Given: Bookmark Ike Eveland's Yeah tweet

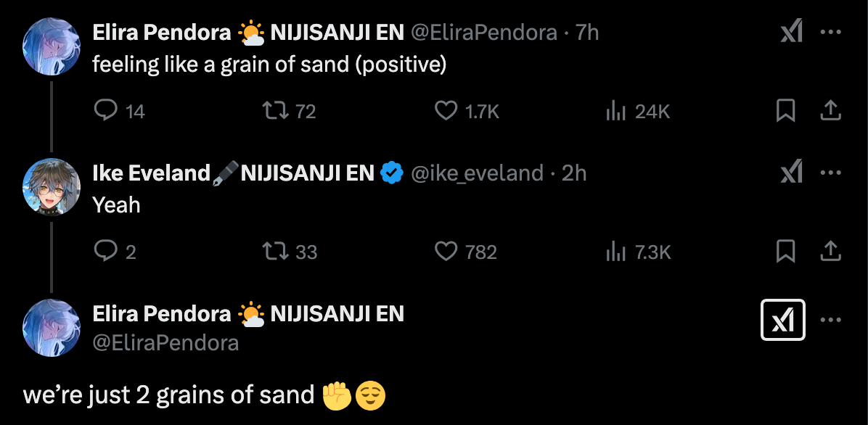Looking at the screenshot, I should 785,251.
